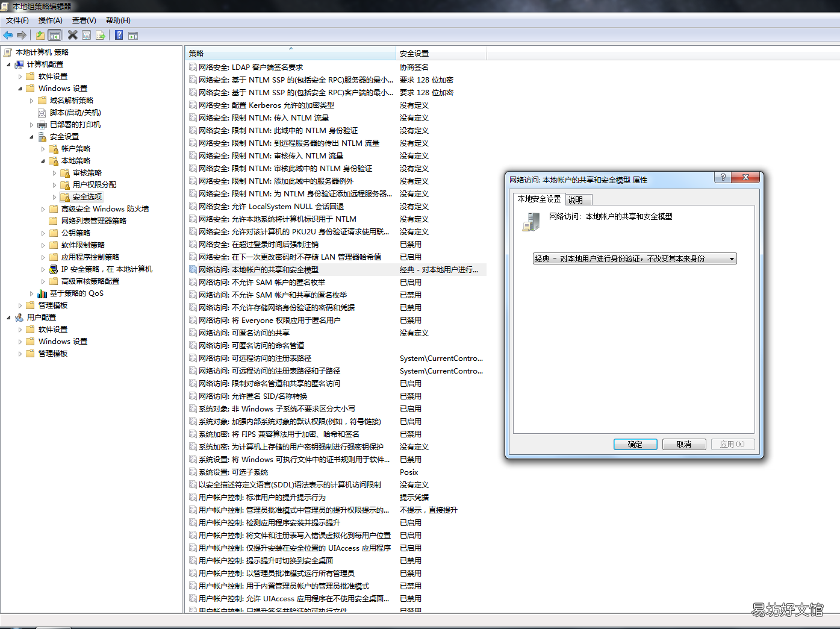Select the 公钥策略 tree item

coord(76,233)
